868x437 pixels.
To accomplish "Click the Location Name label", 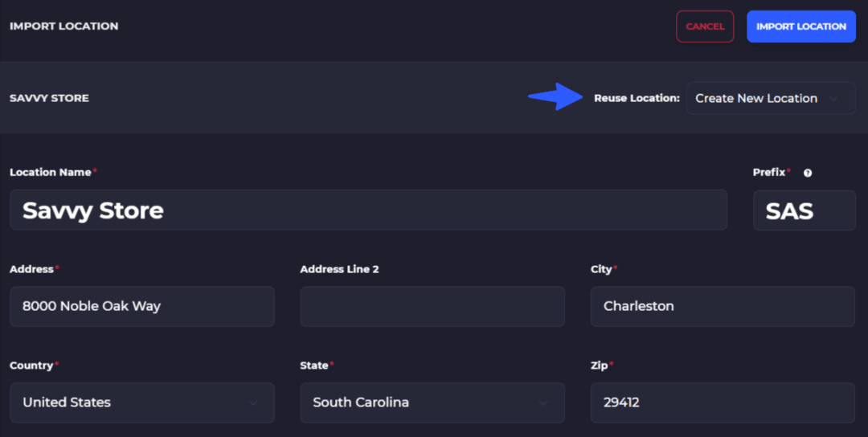I will pos(51,172).
